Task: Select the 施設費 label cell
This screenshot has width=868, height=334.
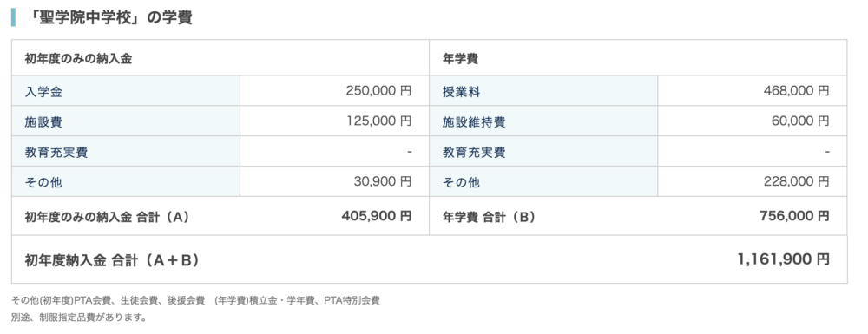Action: click(x=126, y=121)
